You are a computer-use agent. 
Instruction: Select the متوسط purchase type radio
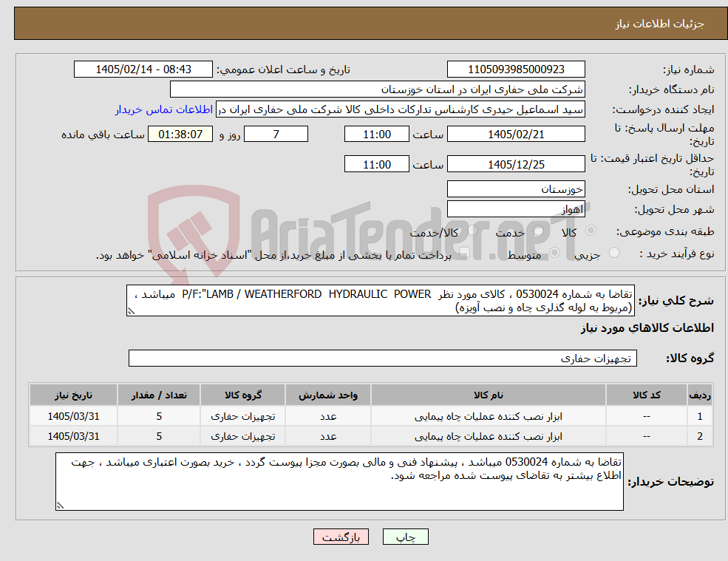pos(555,253)
